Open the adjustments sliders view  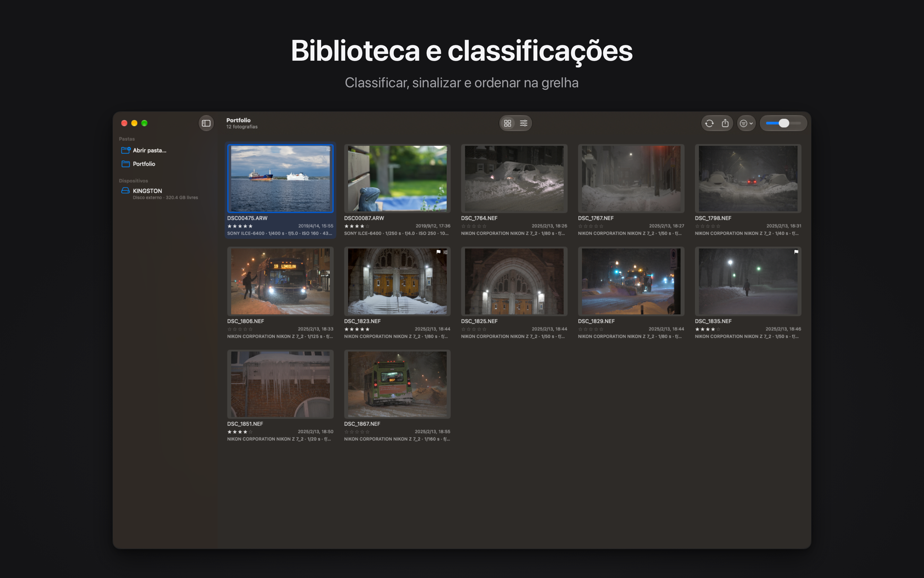524,123
